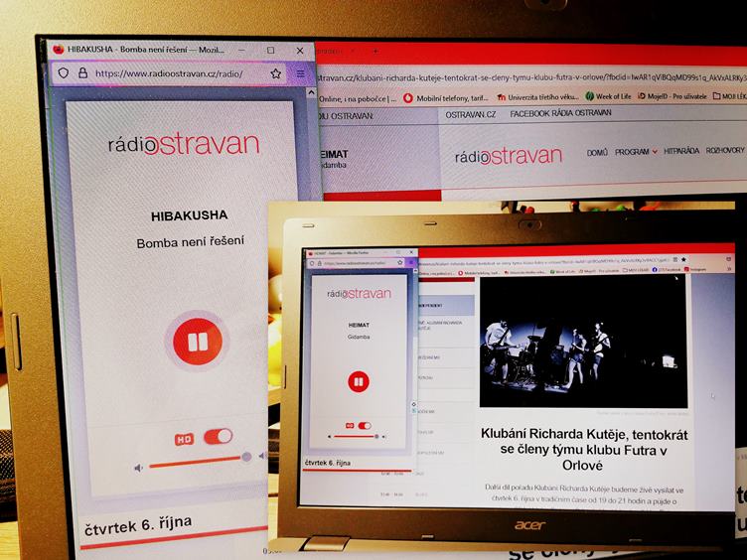The width and height of the screenshot is (747, 560).
Task: Pause playback with the large red pause button
Action: click(x=198, y=342)
